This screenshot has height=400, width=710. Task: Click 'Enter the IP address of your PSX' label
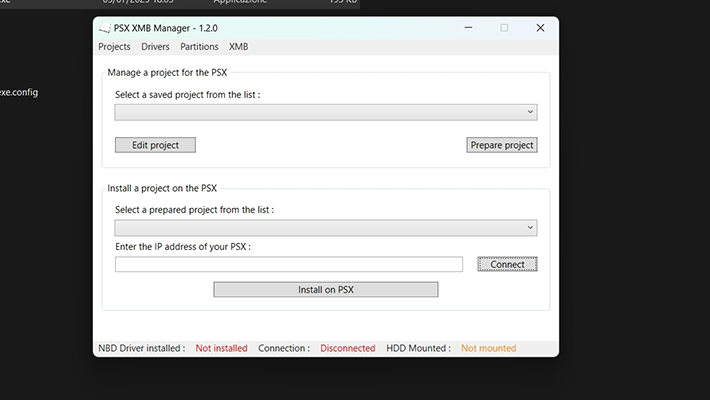point(182,247)
